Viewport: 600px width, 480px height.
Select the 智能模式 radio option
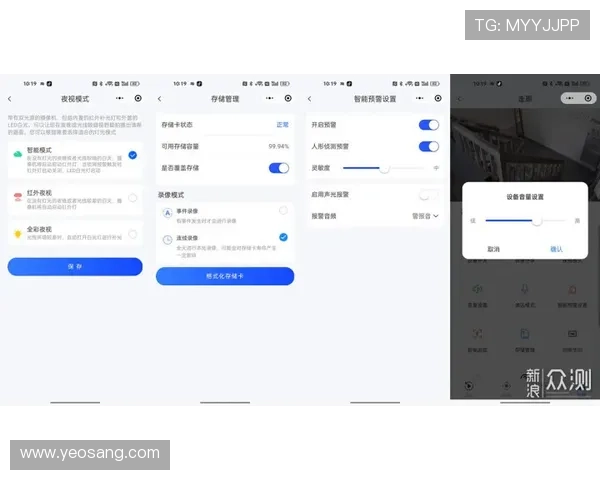coord(133,155)
